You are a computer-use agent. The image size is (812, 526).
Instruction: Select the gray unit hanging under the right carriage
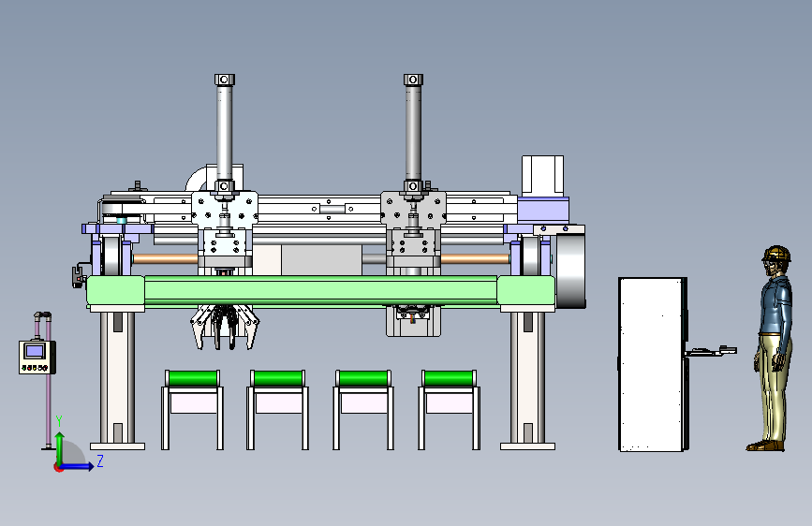tap(413, 321)
